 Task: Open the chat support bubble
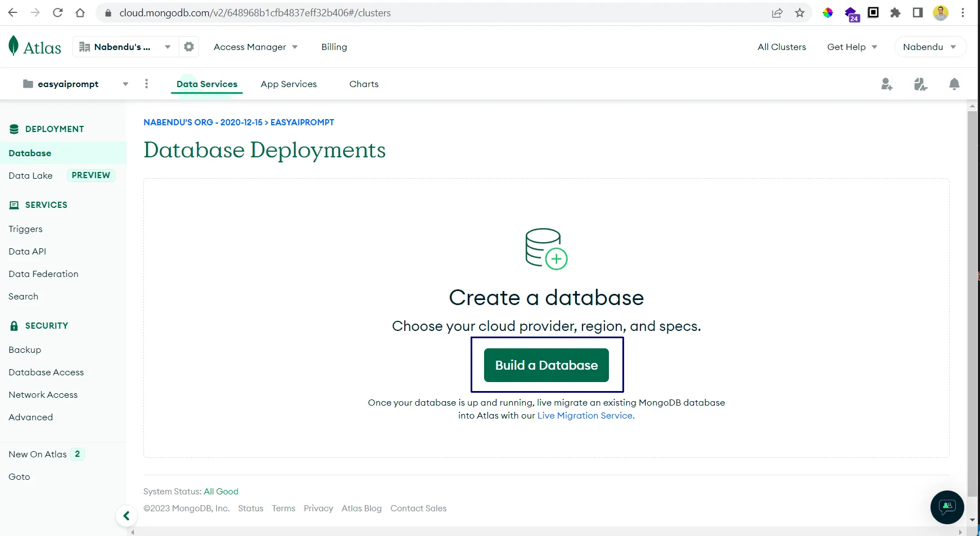[x=947, y=507]
